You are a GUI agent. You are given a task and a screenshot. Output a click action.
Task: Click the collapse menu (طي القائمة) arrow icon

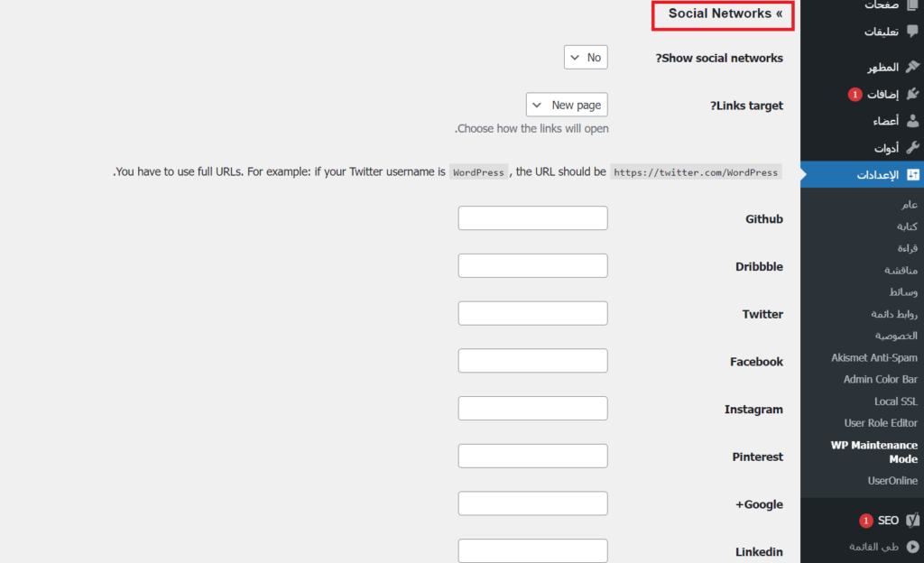coord(912,547)
